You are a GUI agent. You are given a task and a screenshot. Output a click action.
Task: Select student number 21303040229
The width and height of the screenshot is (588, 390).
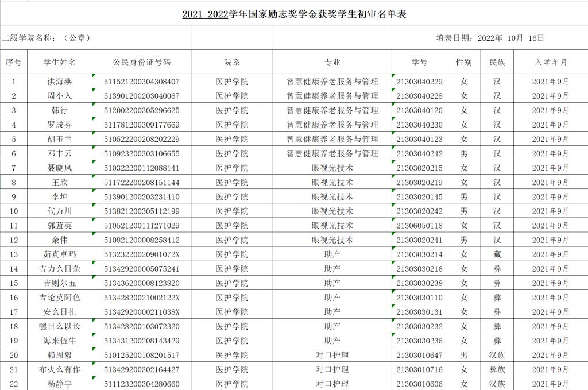(419, 82)
